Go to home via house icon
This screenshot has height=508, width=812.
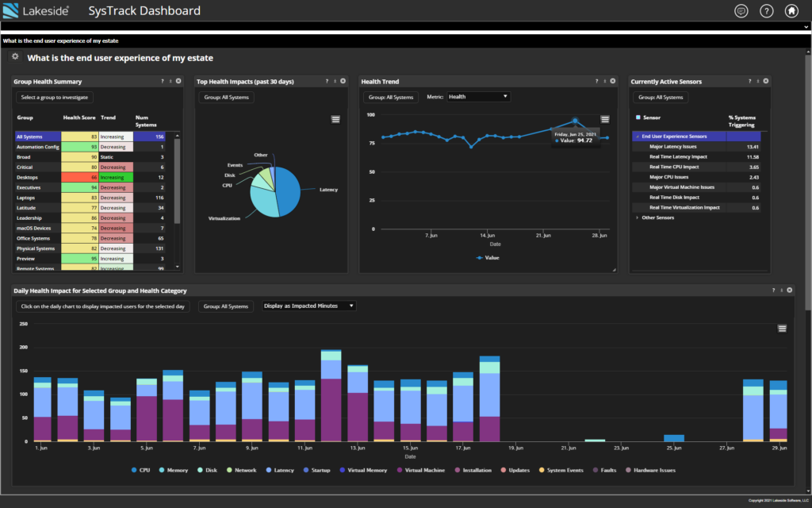coord(791,11)
